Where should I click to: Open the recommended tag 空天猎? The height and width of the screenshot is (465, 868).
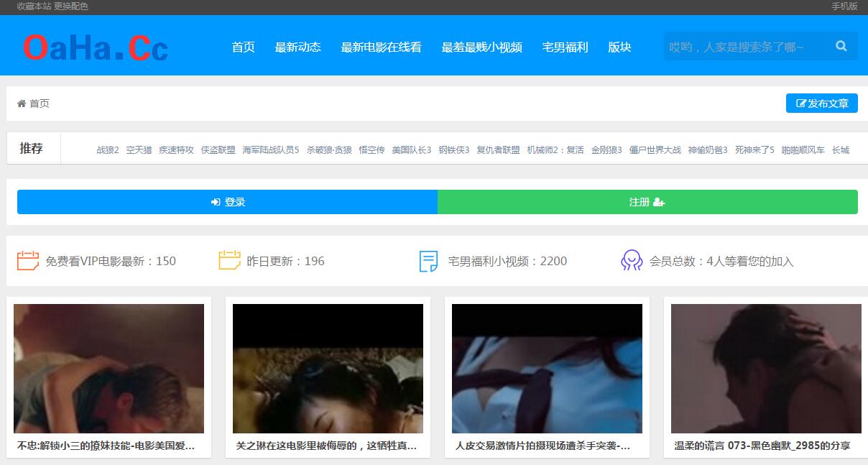point(139,150)
